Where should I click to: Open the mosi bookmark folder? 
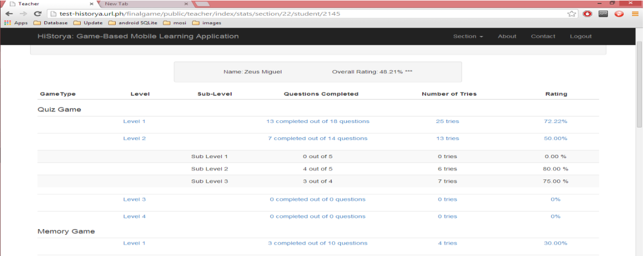click(174, 23)
